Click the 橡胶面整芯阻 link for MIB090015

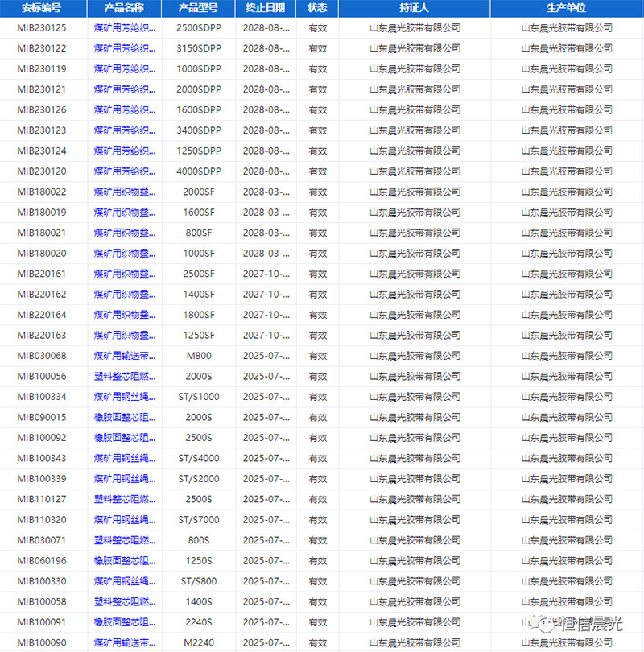[124, 418]
